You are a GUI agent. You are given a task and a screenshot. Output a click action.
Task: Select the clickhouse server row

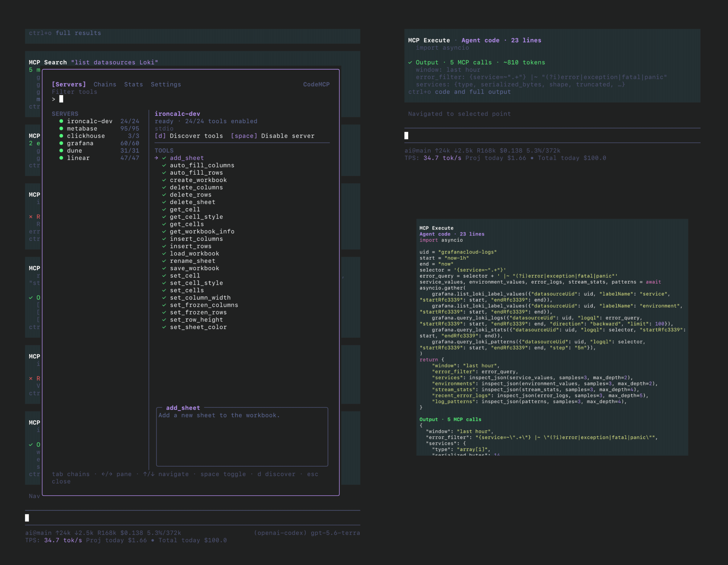click(x=99, y=136)
